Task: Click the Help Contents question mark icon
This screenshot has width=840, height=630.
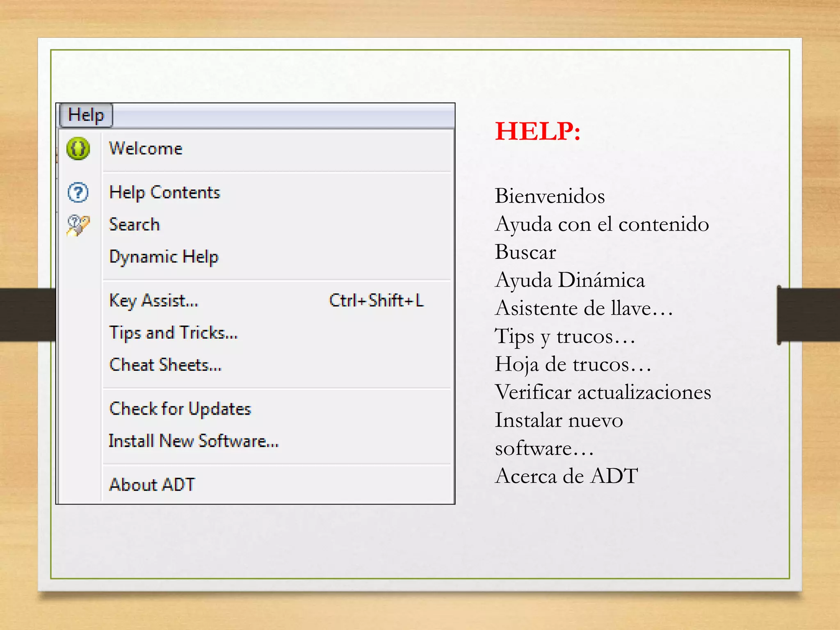Action: click(78, 192)
